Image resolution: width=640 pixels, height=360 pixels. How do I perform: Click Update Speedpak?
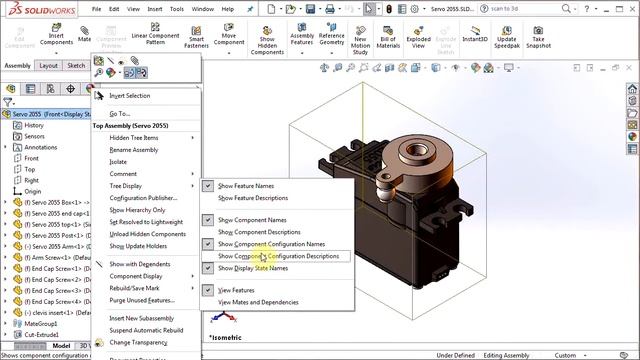pyautogui.click(x=507, y=37)
